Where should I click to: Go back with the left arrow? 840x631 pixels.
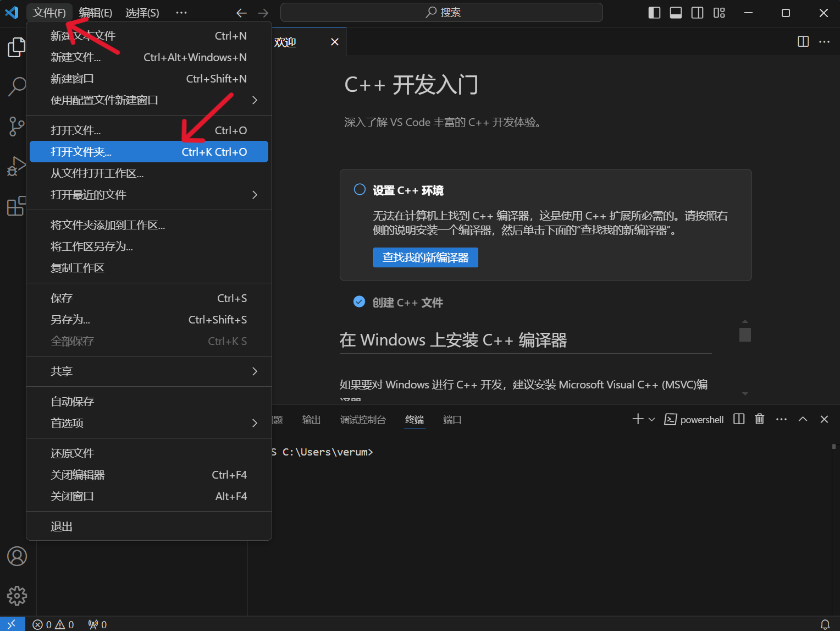pyautogui.click(x=241, y=13)
